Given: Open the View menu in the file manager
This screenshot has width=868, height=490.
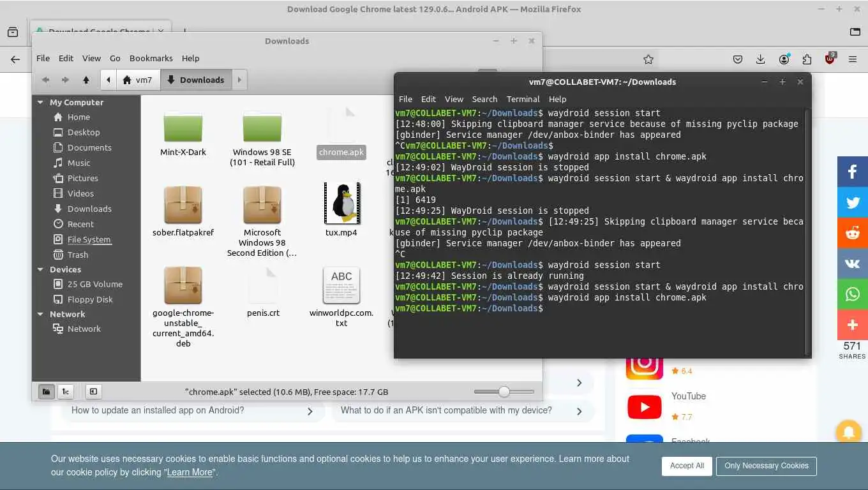Looking at the screenshot, I should coord(91,58).
